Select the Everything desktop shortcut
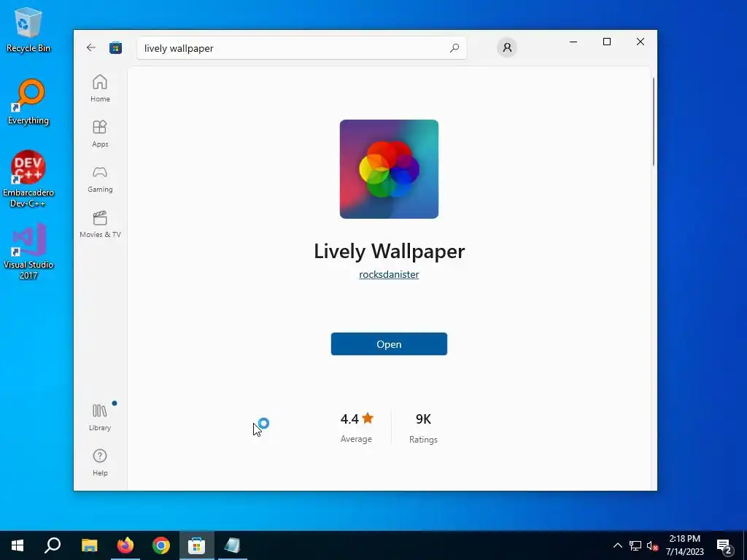 coord(28,102)
